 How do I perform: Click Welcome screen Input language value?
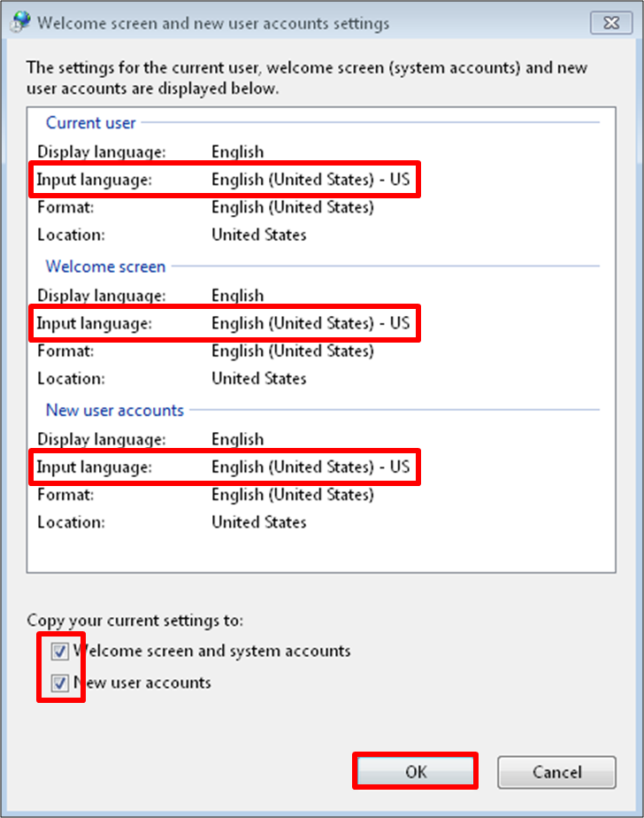click(310, 323)
